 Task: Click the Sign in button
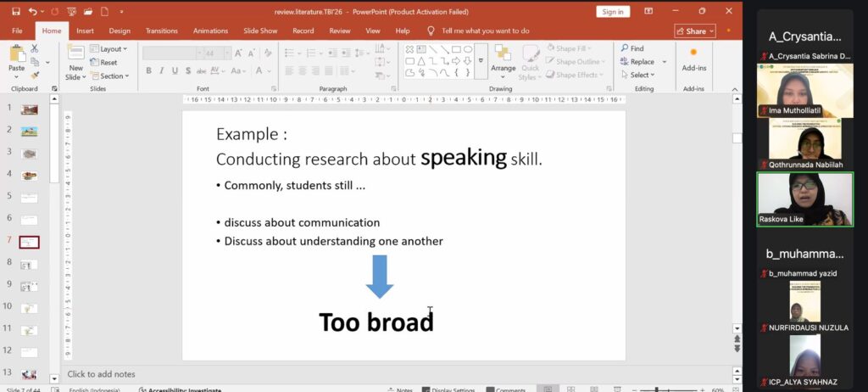(611, 12)
